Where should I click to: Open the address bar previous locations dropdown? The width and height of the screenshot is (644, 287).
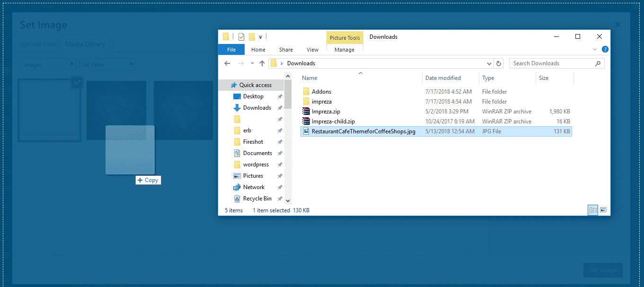tap(489, 63)
